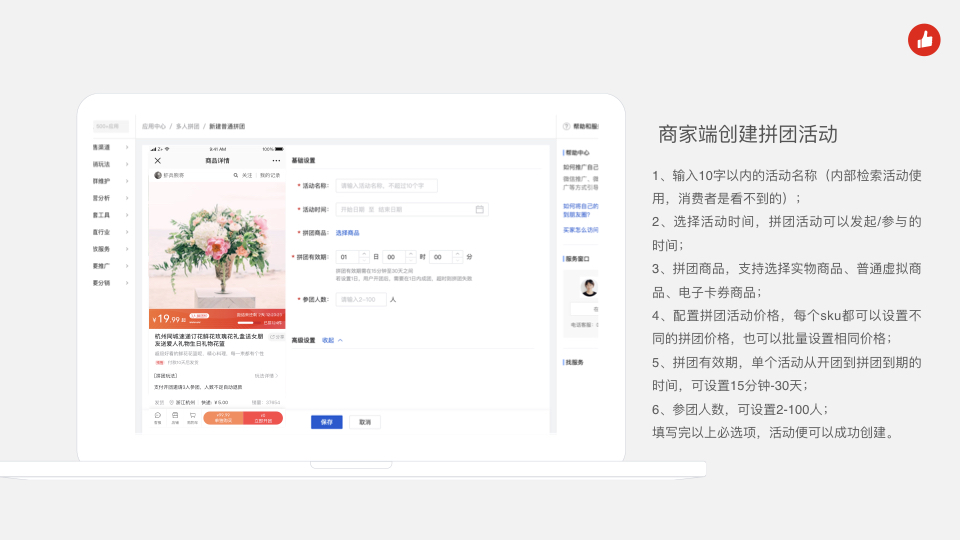Click the days stepper arrows in 拼团有效期
The width and height of the screenshot is (960, 540).
tap(364, 257)
